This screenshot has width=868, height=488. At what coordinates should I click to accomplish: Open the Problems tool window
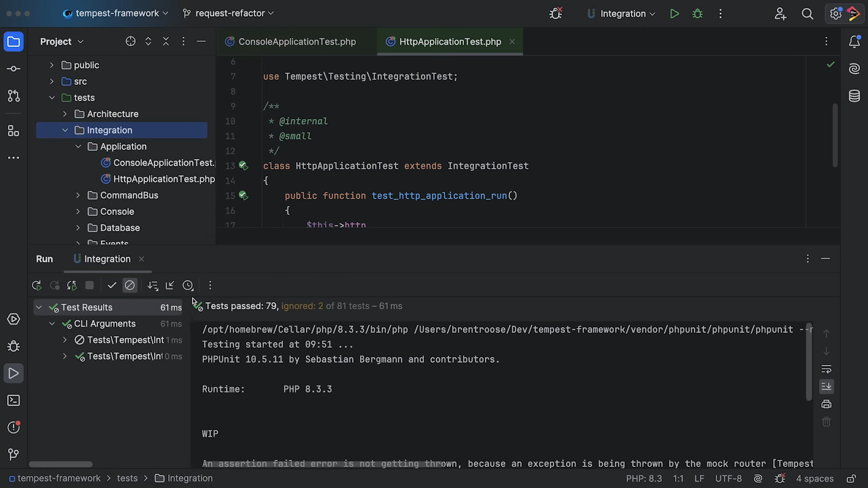point(14,428)
